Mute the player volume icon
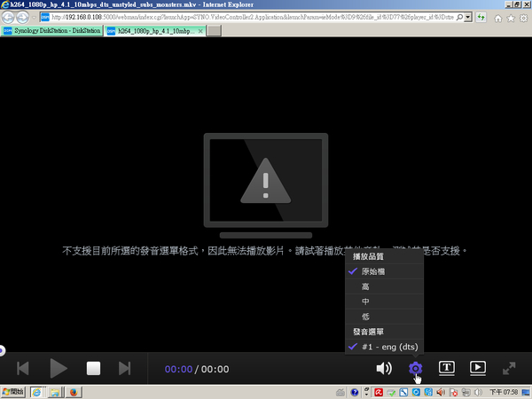Viewport: 532px width, 399px height. 384,369
